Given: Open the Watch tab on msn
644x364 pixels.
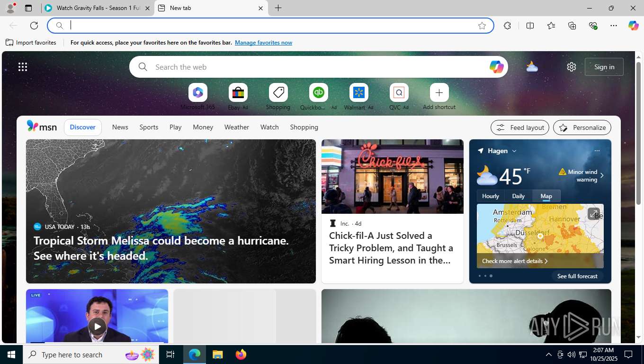Looking at the screenshot, I should (269, 127).
